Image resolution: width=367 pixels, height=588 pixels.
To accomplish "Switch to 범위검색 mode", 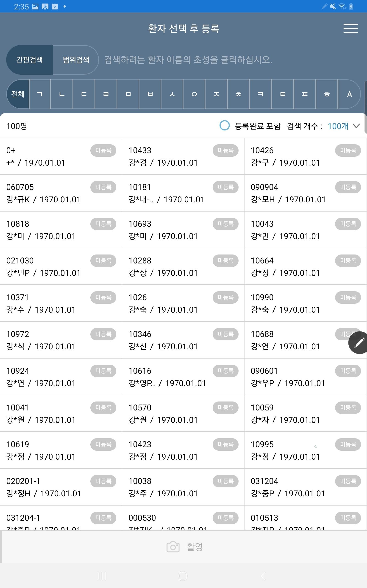I will tap(76, 60).
